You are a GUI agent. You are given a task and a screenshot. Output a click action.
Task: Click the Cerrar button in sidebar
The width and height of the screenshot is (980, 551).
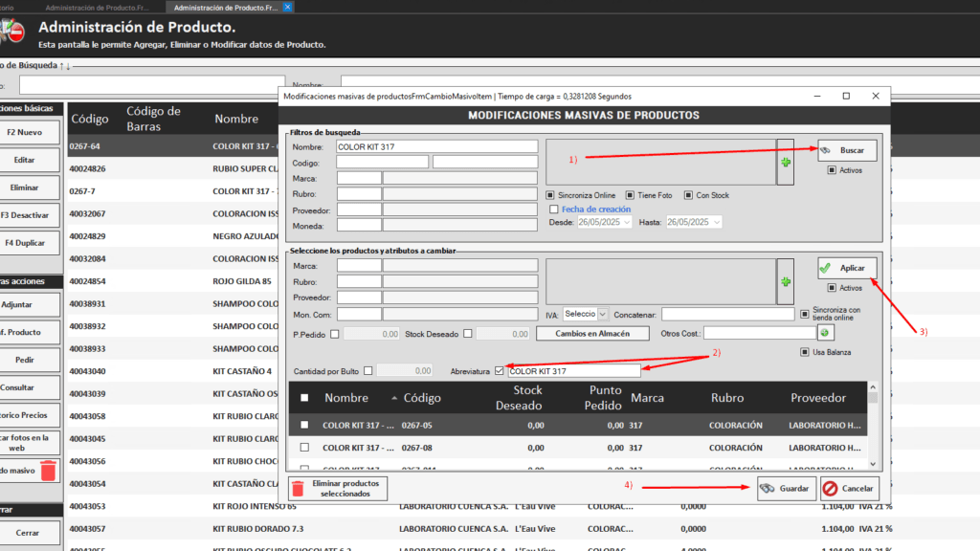pos(28,533)
